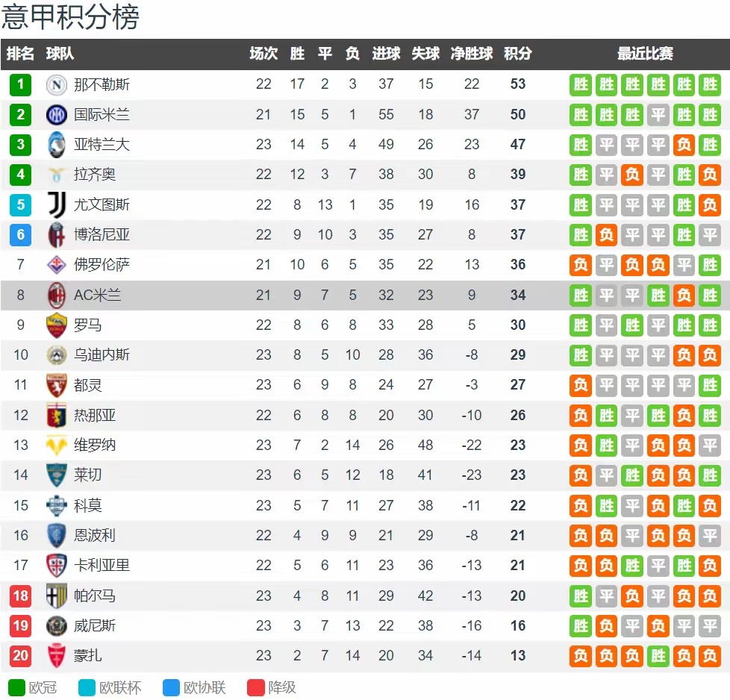Click the Parma club crest icon

click(x=57, y=596)
